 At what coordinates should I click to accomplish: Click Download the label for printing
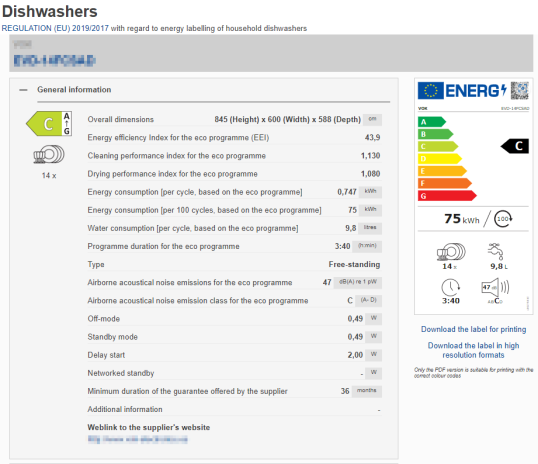point(473,329)
